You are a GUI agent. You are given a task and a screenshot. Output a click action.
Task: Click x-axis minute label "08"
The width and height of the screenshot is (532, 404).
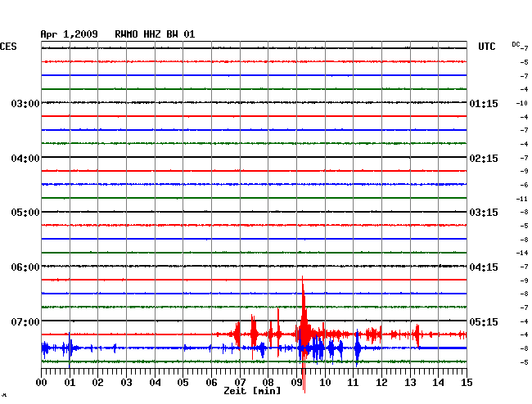(x=268, y=383)
